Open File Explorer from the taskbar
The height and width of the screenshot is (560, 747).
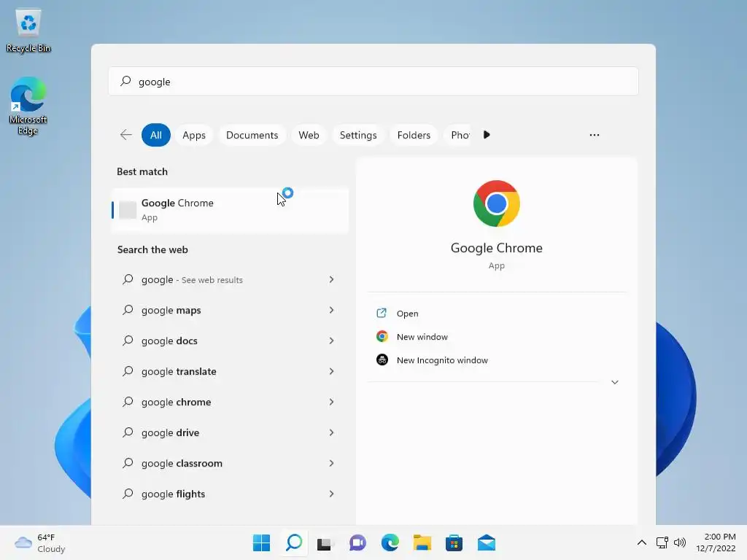(x=422, y=542)
